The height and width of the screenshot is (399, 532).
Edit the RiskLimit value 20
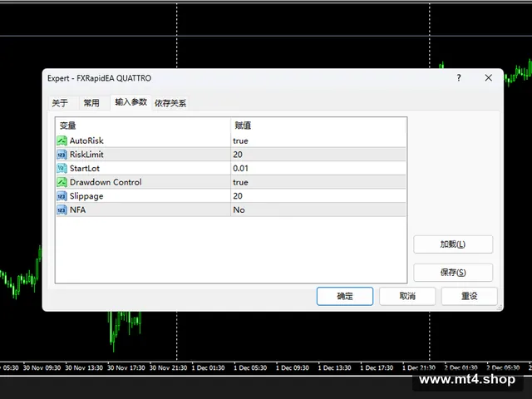pos(238,155)
